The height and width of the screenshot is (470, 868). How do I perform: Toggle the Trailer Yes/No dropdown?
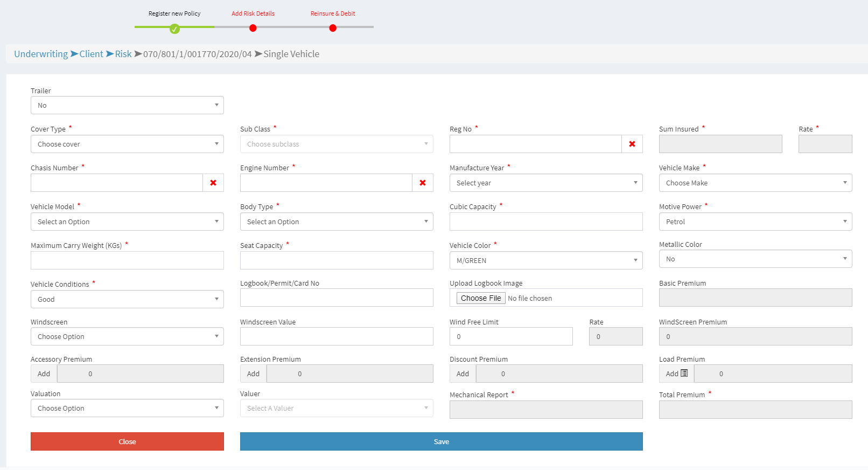tap(127, 105)
